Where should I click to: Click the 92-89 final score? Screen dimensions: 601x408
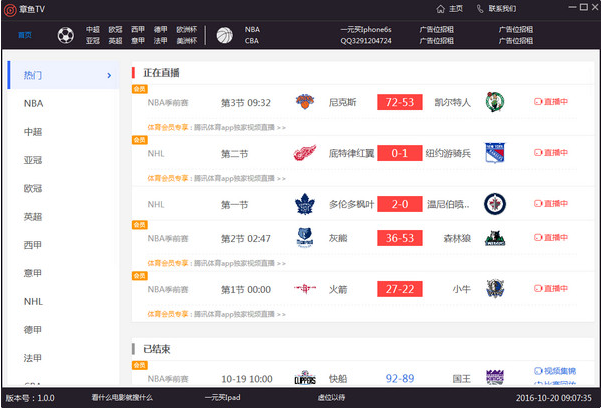click(x=400, y=379)
